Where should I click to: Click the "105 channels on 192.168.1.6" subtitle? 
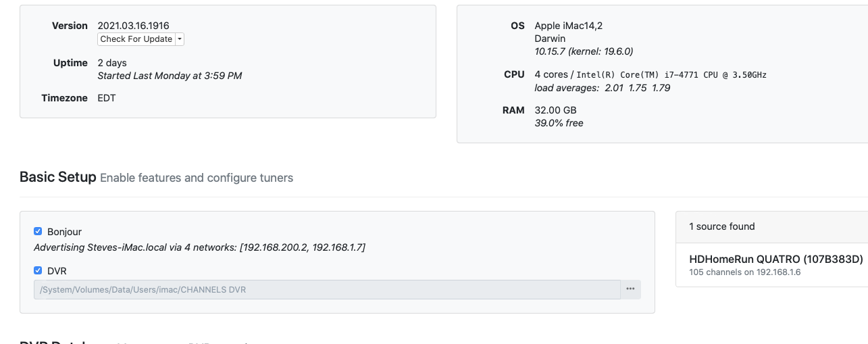pyautogui.click(x=744, y=272)
